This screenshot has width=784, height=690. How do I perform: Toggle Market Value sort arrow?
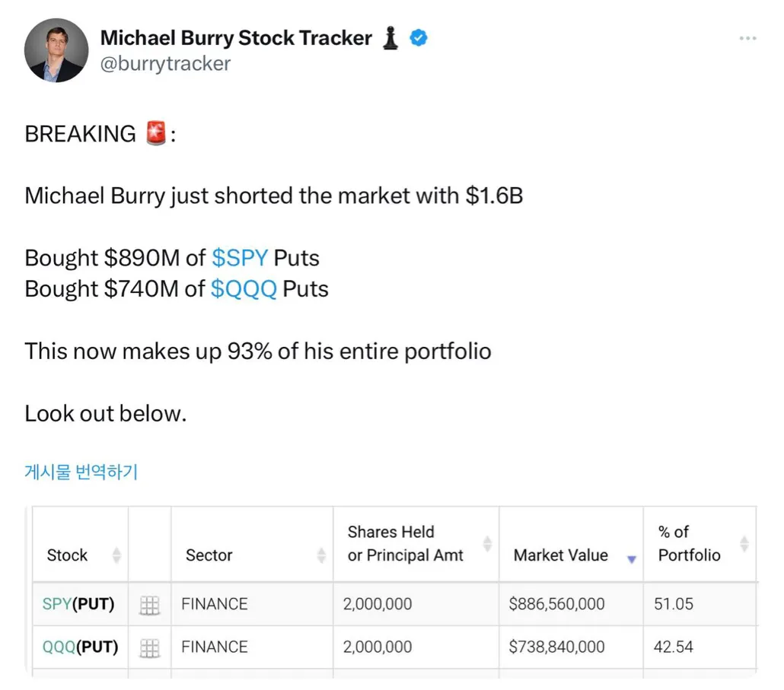631,559
